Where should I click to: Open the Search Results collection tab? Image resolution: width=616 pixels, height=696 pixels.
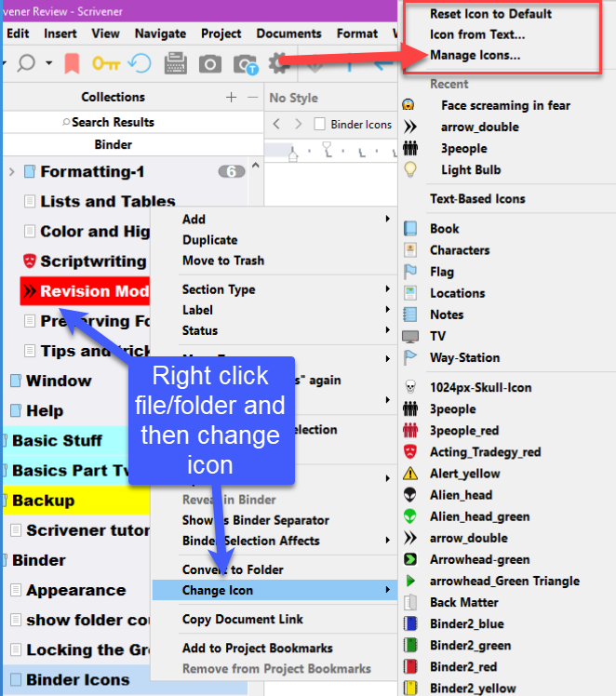133,122
